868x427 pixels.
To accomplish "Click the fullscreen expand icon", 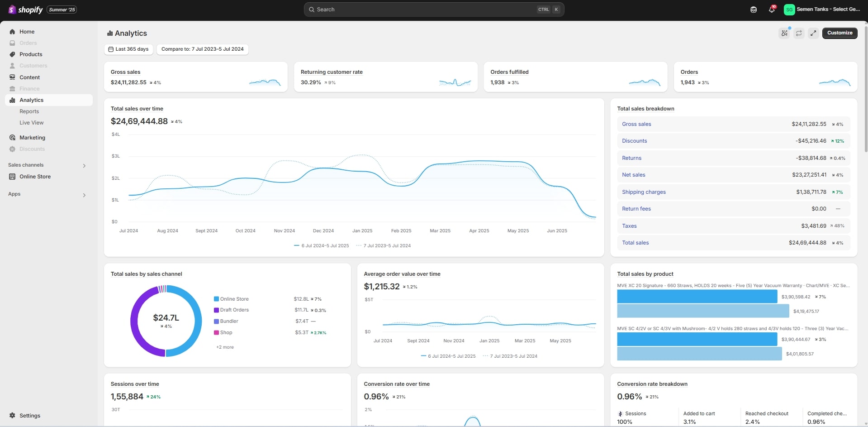I will pos(813,33).
